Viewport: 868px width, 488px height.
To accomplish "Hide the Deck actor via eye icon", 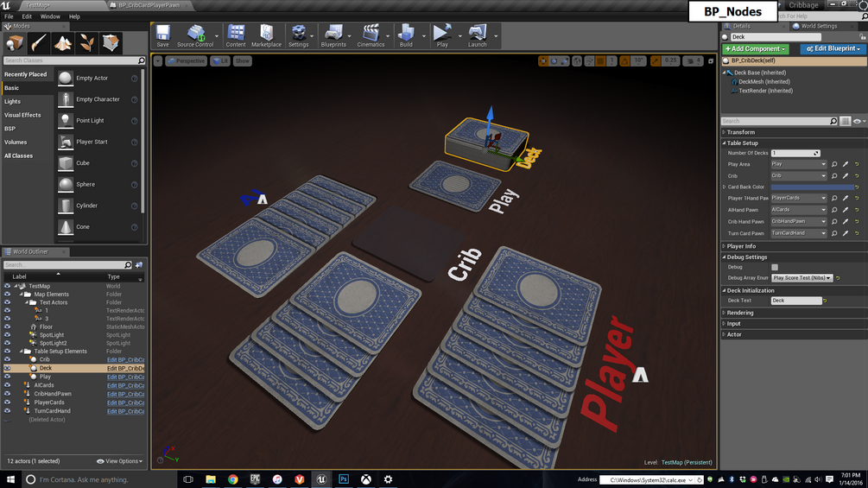I will [x=7, y=368].
